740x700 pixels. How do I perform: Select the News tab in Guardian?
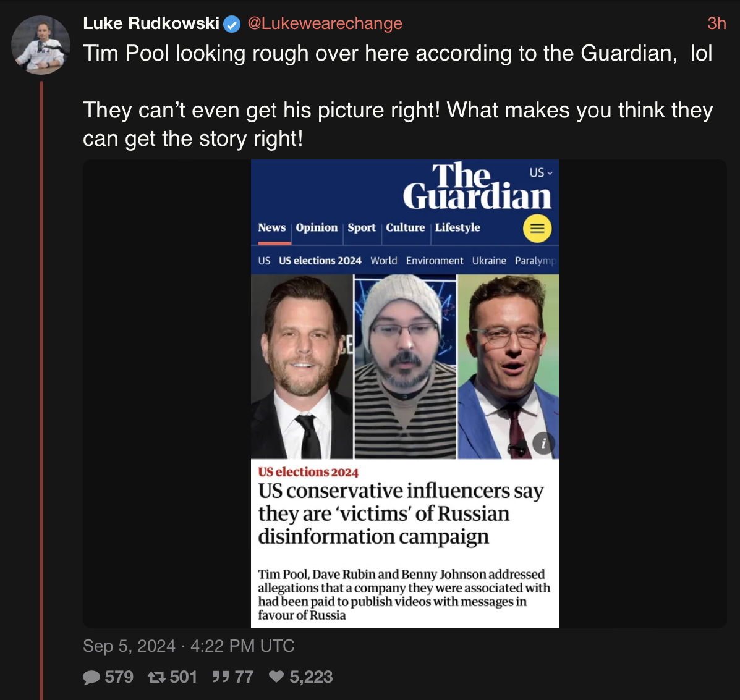272,227
